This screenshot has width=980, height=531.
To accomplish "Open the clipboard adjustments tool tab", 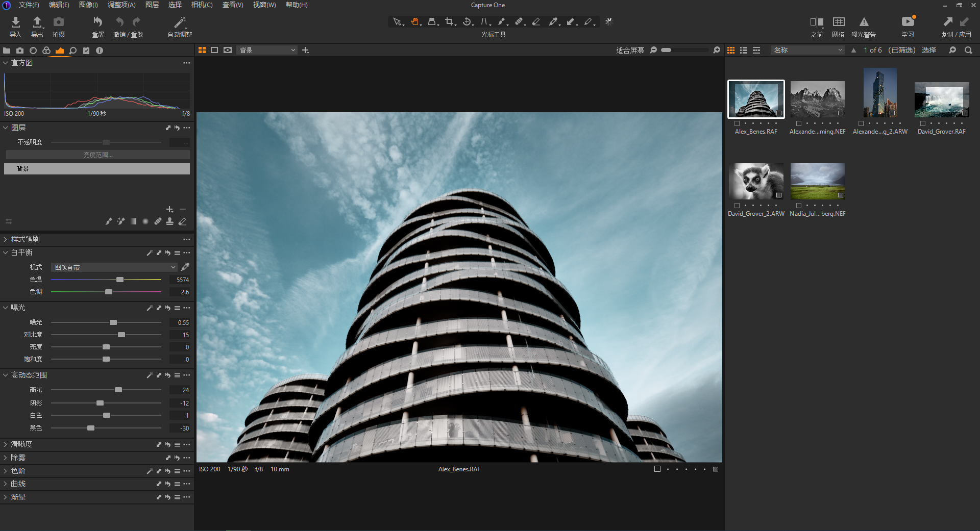I will [86, 50].
